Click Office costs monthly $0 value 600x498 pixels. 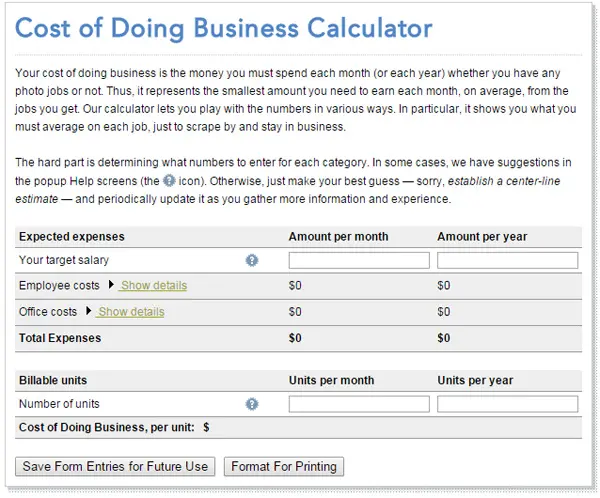tap(295, 312)
